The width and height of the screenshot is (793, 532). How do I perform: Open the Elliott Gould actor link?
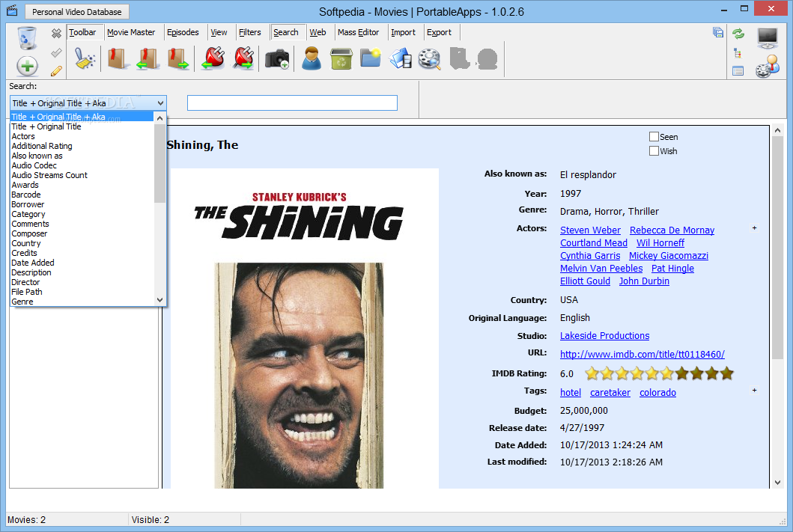585,281
